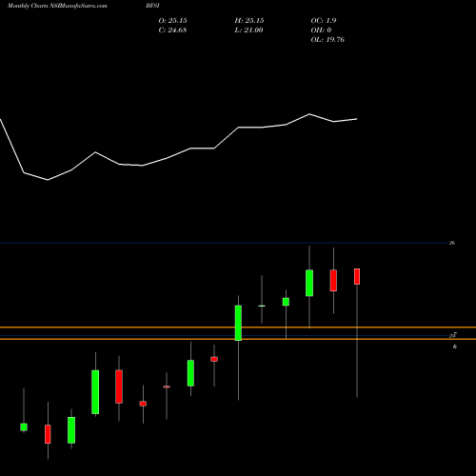This screenshot has height=476, width=476.
Task: Click the lone '6' price axis label
Action: coord(455,347)
